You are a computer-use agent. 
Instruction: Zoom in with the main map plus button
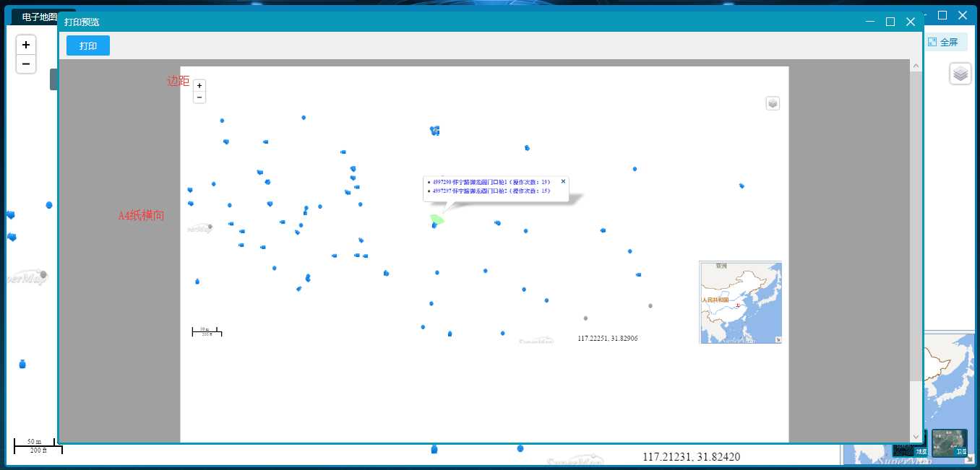point(26,45)
